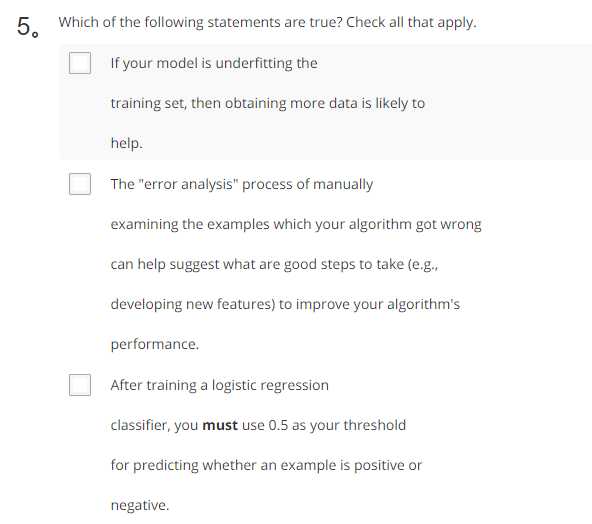Click the line "can help suggest what are good steps"

[274, 264]
